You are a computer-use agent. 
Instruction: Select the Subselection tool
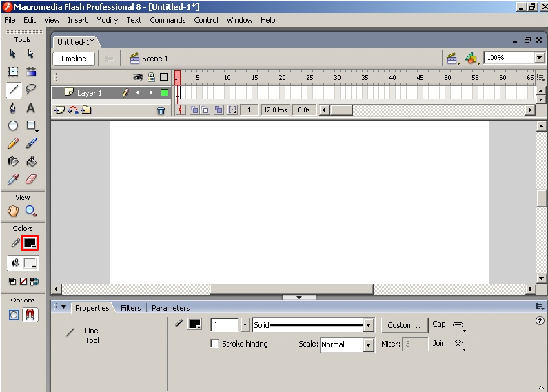click(31, 54)
